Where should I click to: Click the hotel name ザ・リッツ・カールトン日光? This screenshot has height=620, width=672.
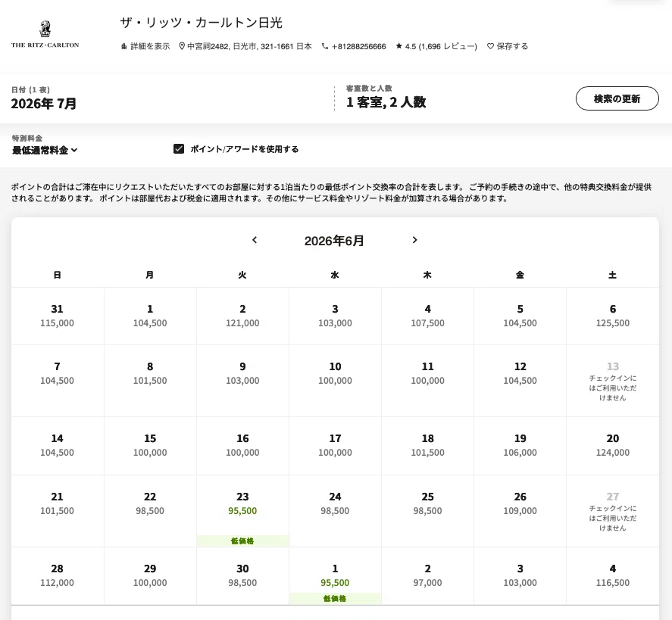[201, 23]
